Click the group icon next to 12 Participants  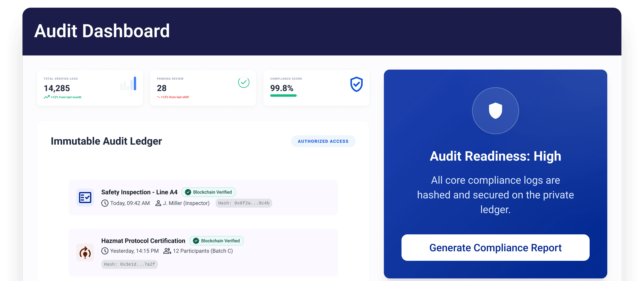(x=167, y=251)
